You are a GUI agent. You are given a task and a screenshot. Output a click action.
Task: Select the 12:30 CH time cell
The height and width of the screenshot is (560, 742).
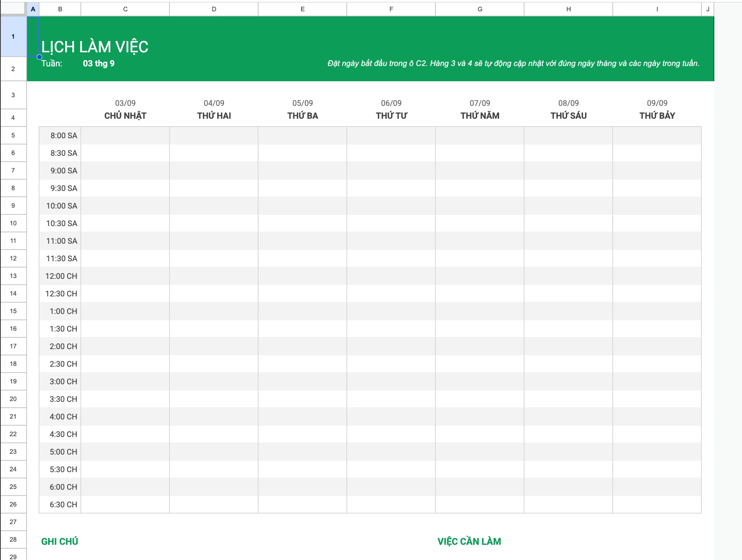[60, 294]
